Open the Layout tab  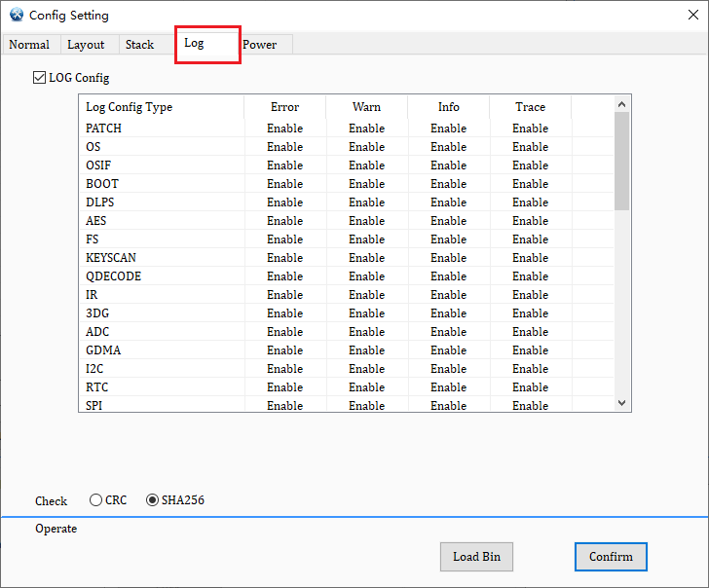click(86, 45)
